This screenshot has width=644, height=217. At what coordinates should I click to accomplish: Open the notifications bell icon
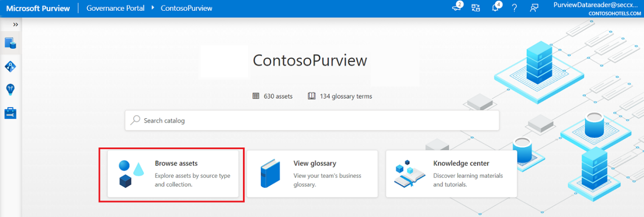[495, 7]
